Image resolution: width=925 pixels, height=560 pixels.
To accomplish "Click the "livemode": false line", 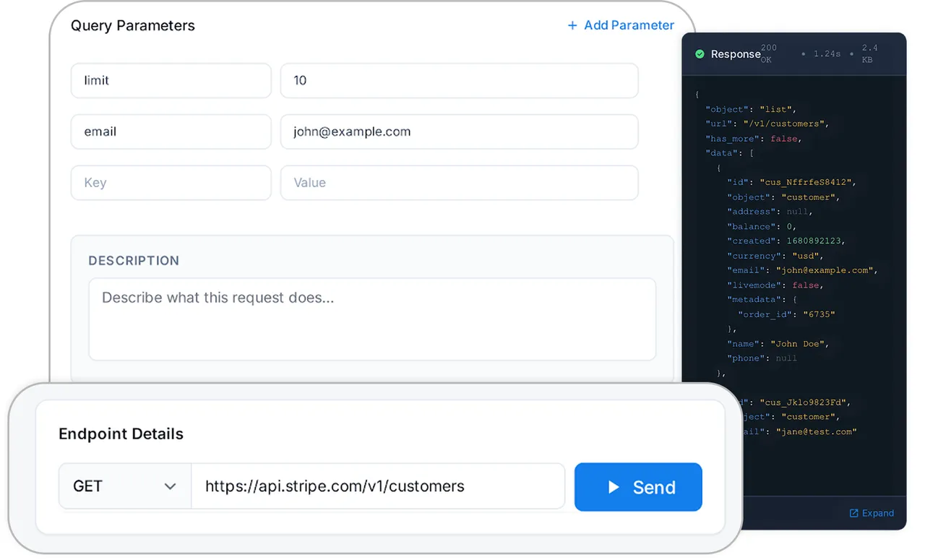I will coord(775,285).
